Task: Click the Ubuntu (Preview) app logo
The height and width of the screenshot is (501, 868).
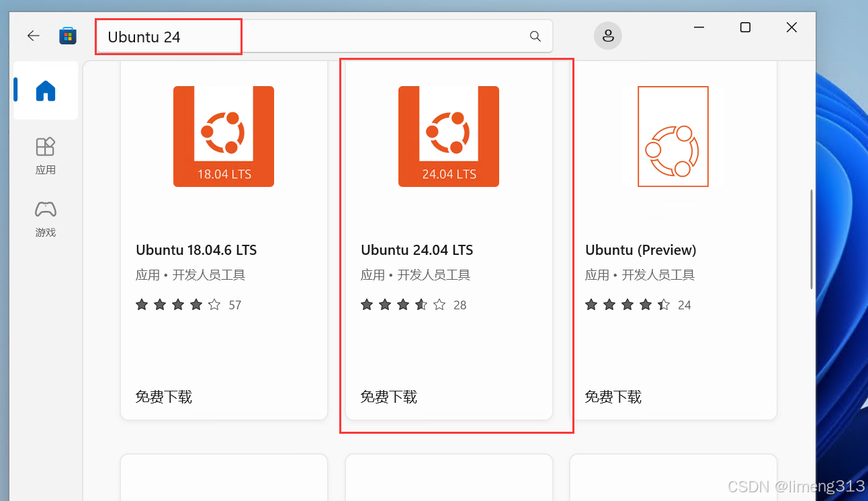Action: [673, 137]
